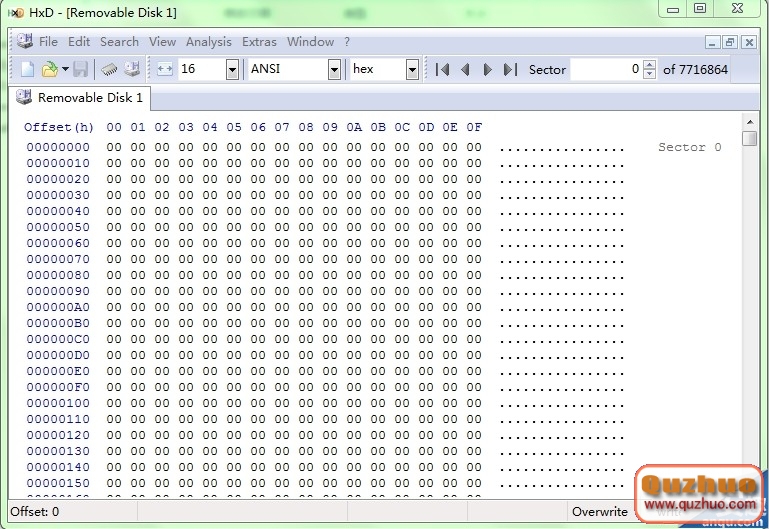Screen dimensions: 769x529
Task: Click the Sector number input field
Action: (x=606, y=69)
